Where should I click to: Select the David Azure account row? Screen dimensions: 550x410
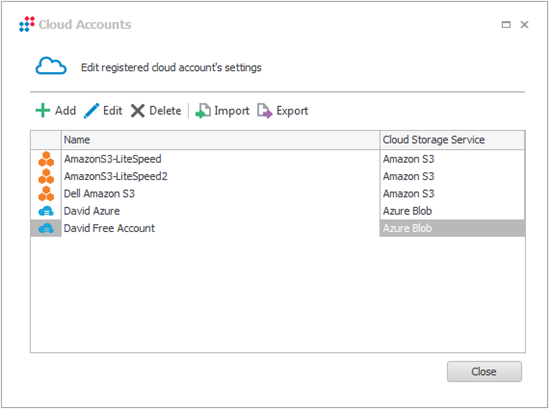pyautogui.click(x=277, y=211)
